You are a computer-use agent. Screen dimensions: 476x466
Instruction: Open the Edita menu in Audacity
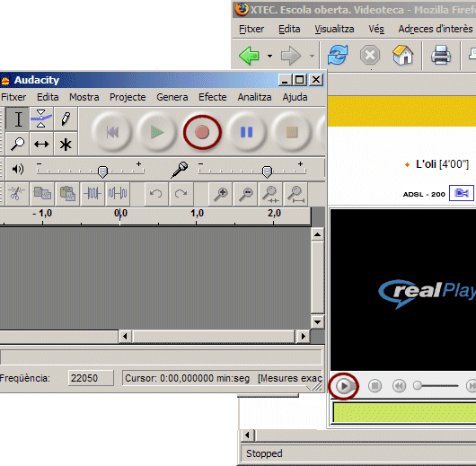(48, 97)
